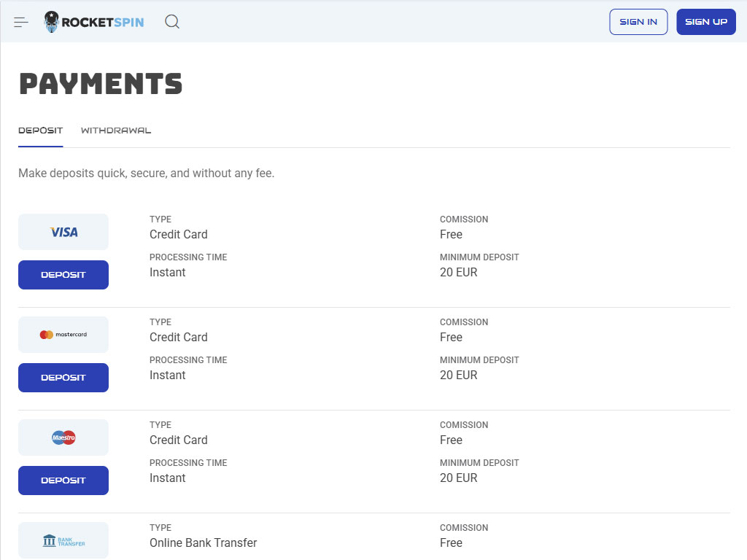This screenshot has width=747, height=560.
Task: Click the Maestro payment logo
Action: 63,437
